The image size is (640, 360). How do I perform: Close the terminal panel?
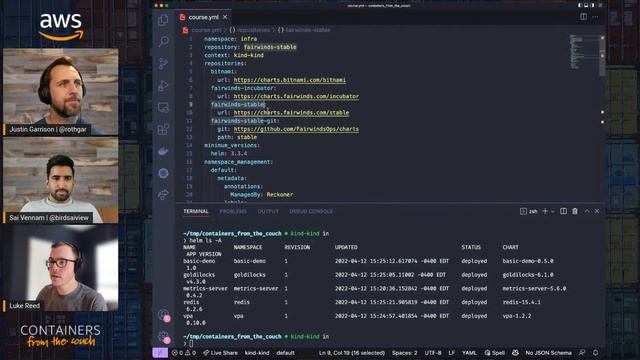pos(597,211)
